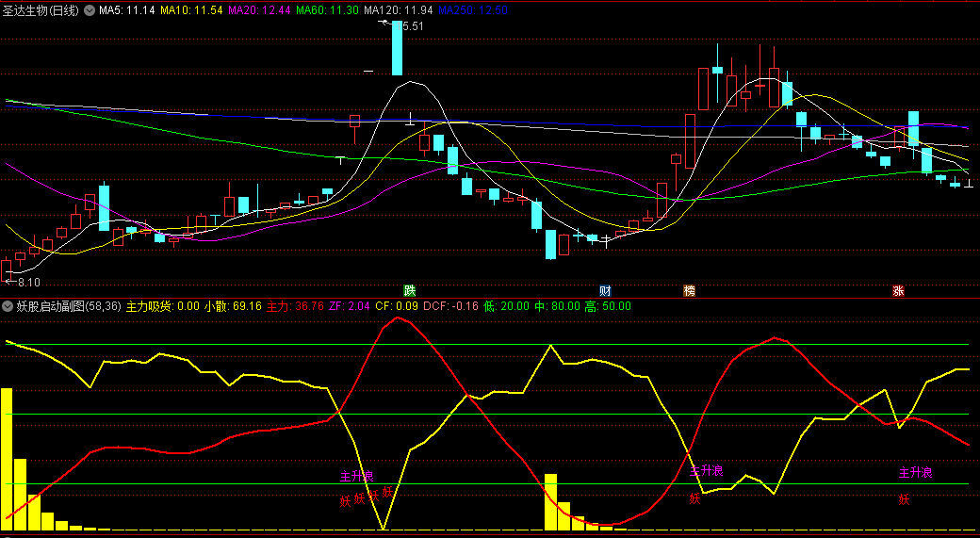Image resolution: width=980 pixels, height=538 pixels.
Task: Click the 妖 marker under middle 主升浪
Action: 695,498
